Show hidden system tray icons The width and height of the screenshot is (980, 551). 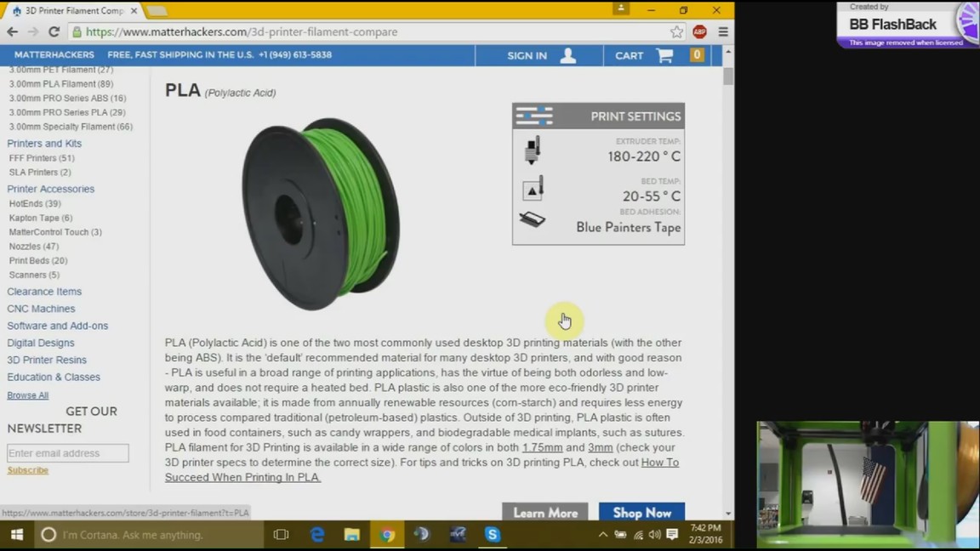tap(603, 535)
